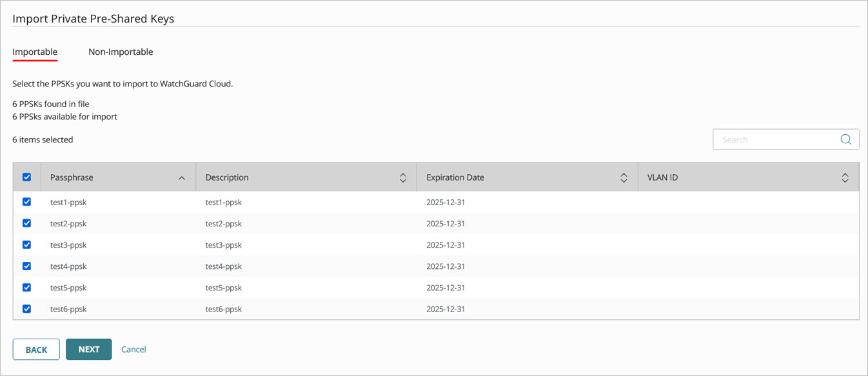
Task: Deselect the test3-ppsk checkbox
Action: click(27, 244)
